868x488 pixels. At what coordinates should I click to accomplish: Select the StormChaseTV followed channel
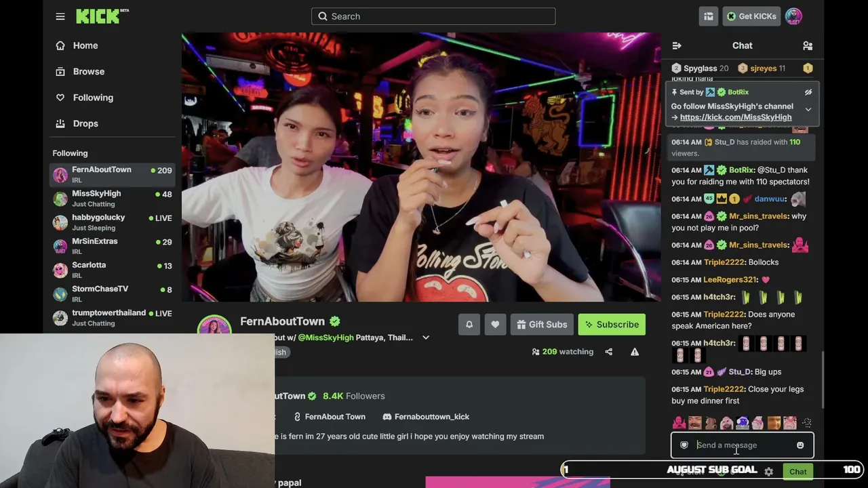tap(113, 293)
